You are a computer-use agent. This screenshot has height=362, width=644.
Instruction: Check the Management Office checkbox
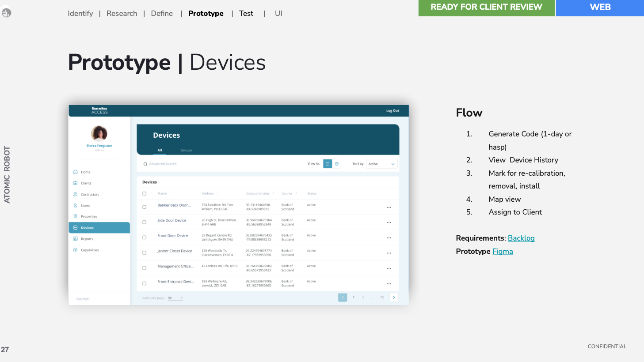pyautogui.click(x=144, y=268)
